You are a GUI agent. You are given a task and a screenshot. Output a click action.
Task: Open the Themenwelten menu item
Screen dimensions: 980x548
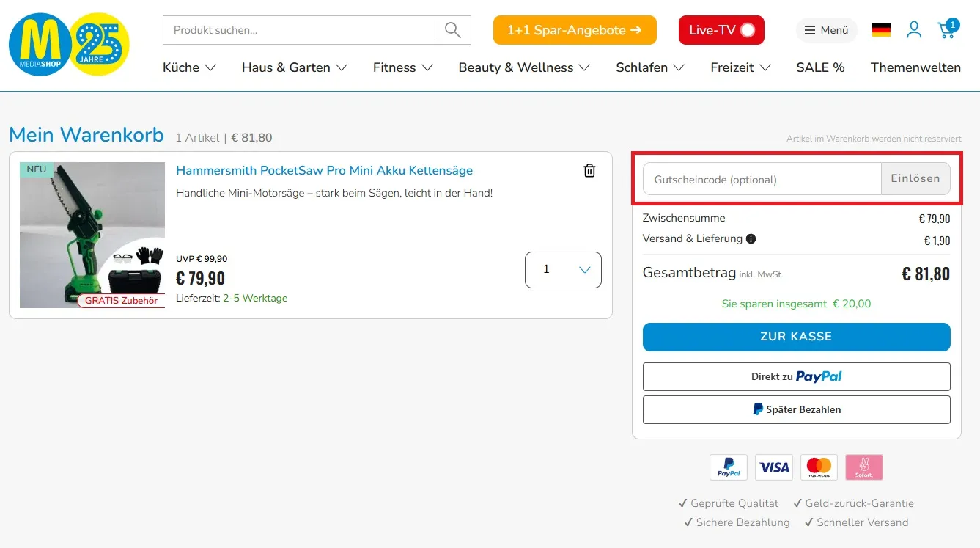(x=915, y=67)
